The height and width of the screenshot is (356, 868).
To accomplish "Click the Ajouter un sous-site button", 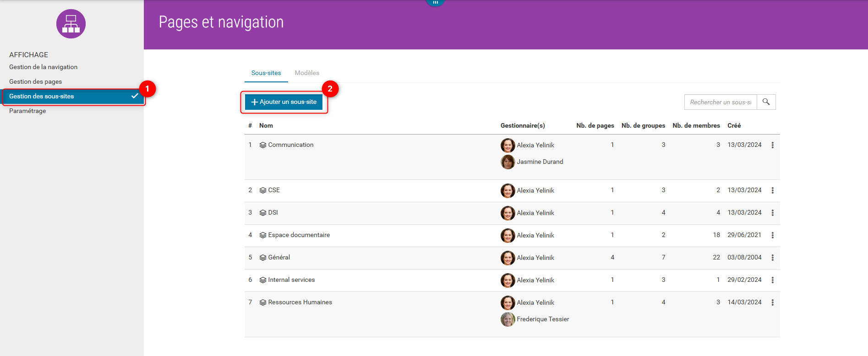I will (x=284, y=102).
